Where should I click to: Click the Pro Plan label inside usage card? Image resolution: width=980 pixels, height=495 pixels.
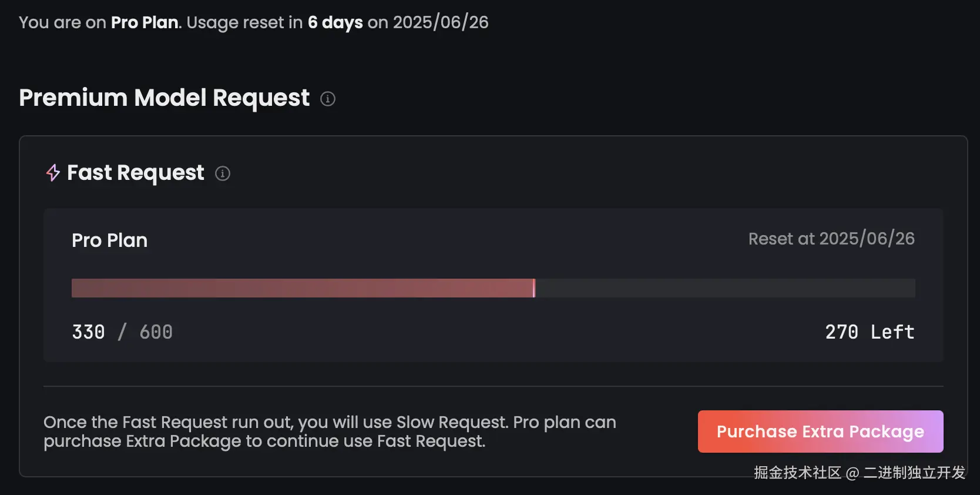(x=109, y=240)
